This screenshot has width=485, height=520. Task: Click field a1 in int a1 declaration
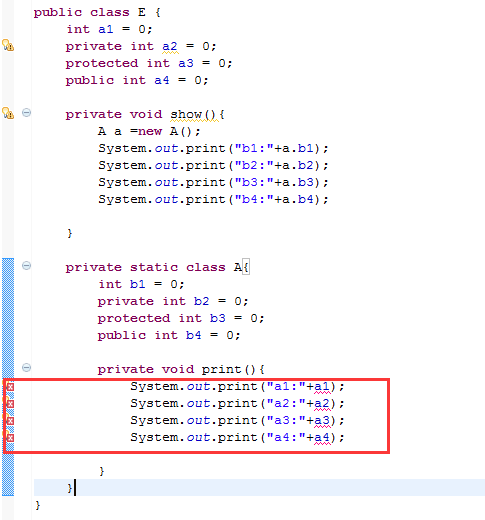click(x=106, y=29)
